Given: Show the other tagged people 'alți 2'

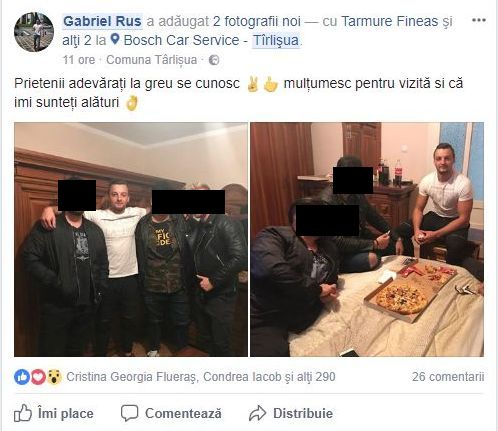Looking at the screenshot, I should click(x=77, y=40).
